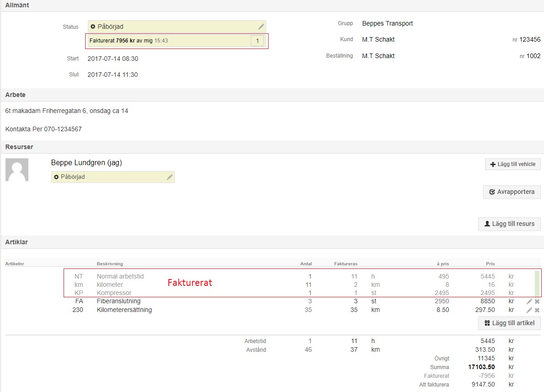Click the plus icon on Lägg till vehicle

click(x=492, y=164)
